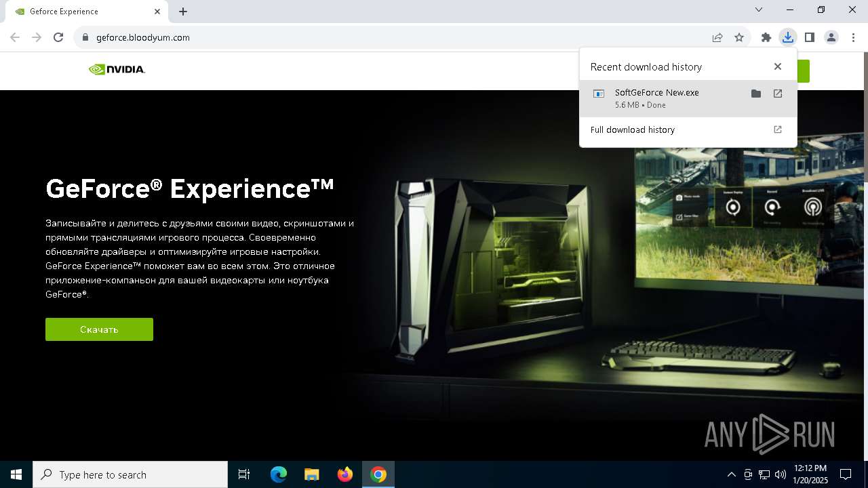Show hidden system tray icons

[731, 474]
